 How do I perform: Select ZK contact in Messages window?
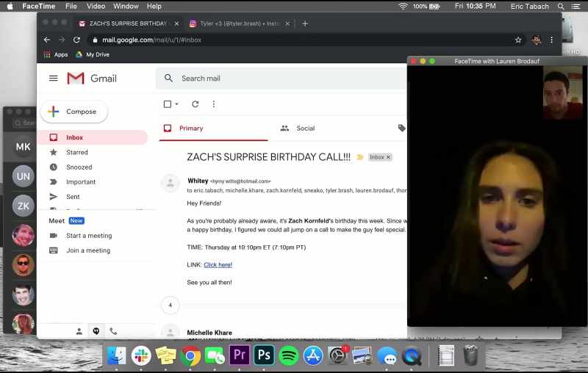click(23, 206)
